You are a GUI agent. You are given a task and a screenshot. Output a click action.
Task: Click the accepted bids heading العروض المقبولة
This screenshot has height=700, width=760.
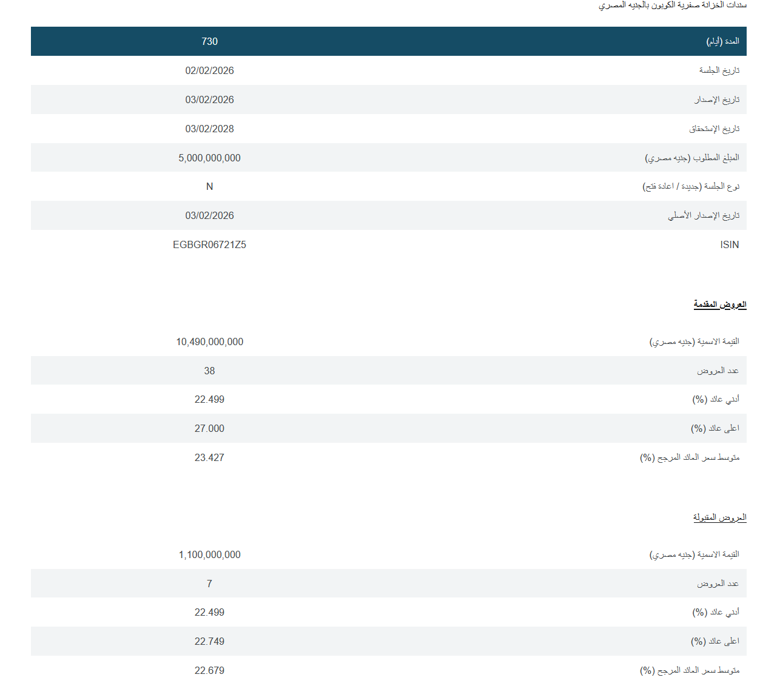719,517
